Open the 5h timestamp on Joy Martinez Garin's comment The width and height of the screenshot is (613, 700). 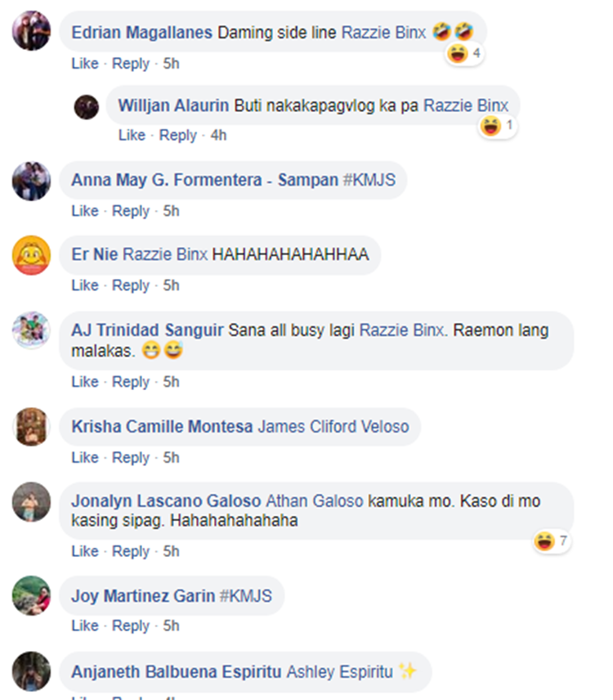[171, 626]
